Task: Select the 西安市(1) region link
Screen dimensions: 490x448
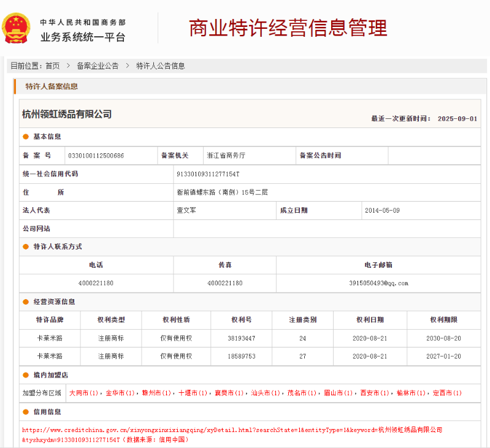Action: (x=375, y=393)
